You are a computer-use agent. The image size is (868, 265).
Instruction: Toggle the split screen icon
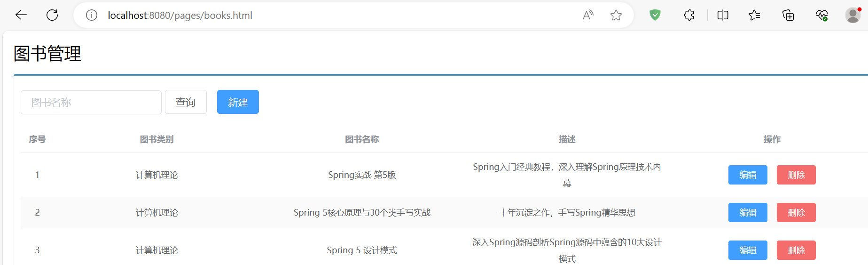723,15
